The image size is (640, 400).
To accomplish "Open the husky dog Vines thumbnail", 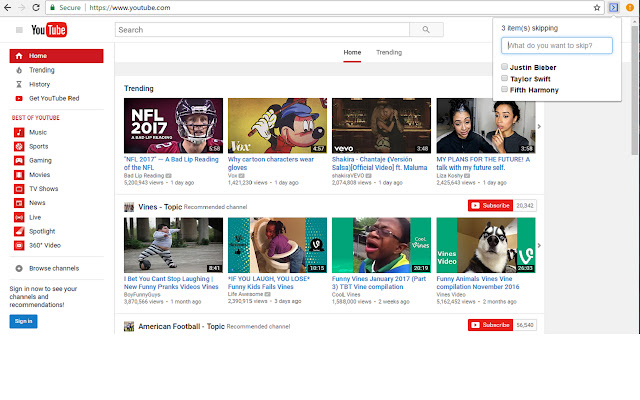I will click(486, 245).
